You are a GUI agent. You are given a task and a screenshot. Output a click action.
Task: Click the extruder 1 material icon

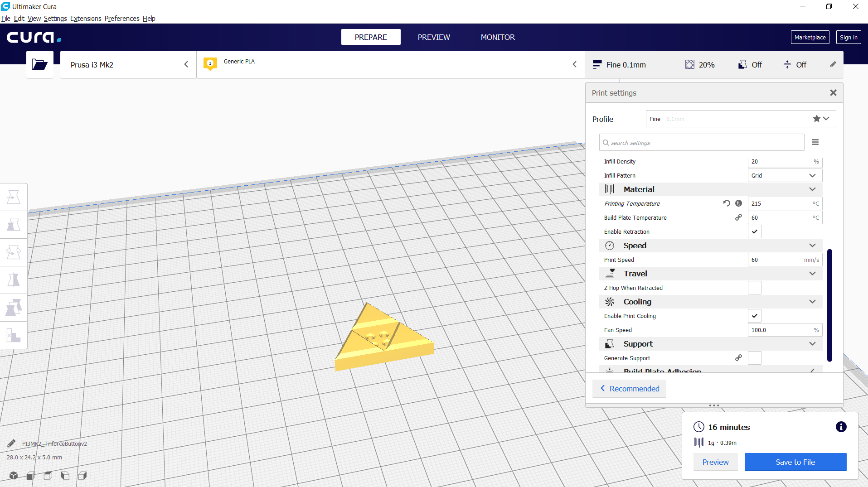coord(210,64)
